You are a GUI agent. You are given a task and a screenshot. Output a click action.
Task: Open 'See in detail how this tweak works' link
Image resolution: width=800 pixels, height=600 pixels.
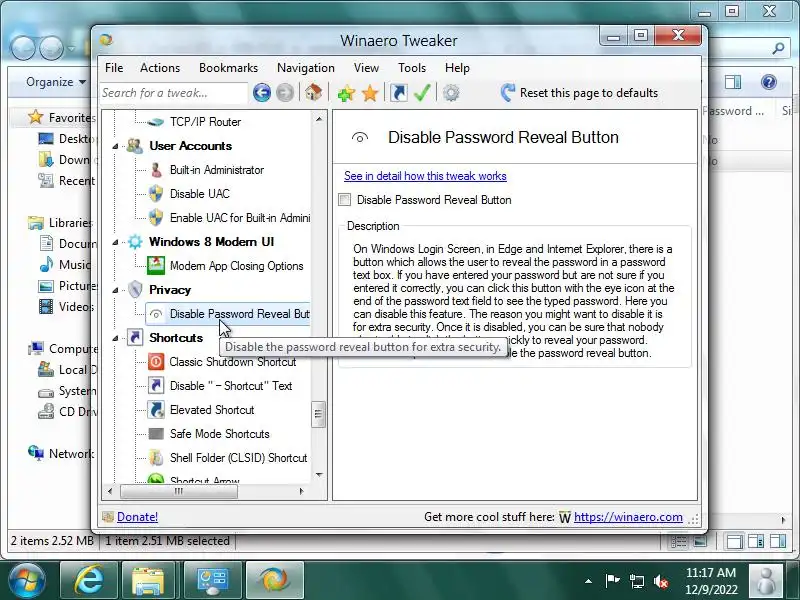[425, 176]
